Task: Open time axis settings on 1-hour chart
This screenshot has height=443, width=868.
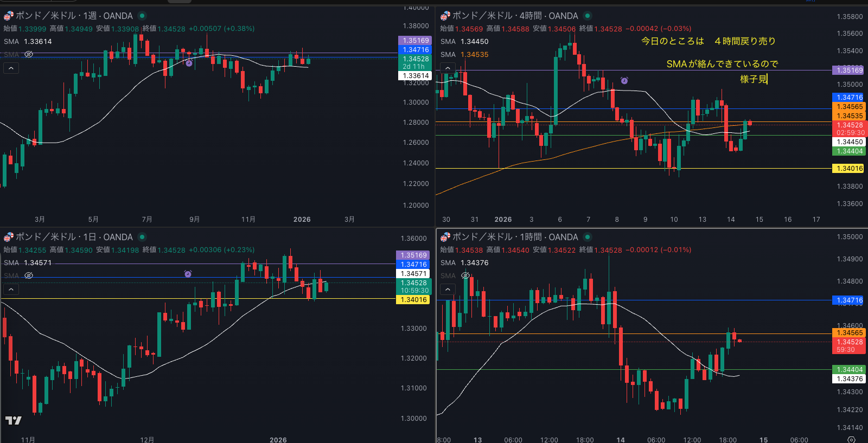Action: point(851,439)
